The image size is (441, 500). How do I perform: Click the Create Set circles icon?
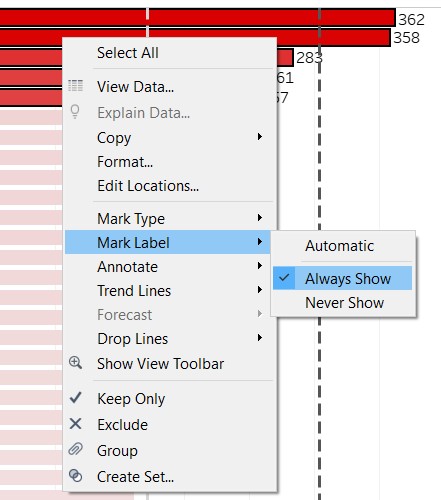coord(75,476)
